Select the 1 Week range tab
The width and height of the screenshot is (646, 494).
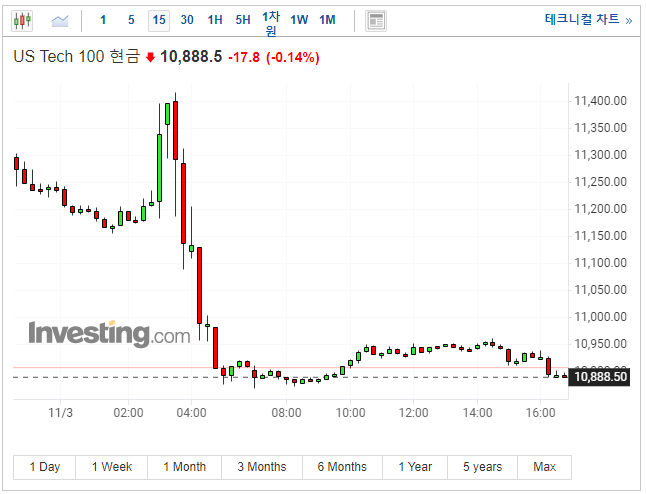(112, 467)
